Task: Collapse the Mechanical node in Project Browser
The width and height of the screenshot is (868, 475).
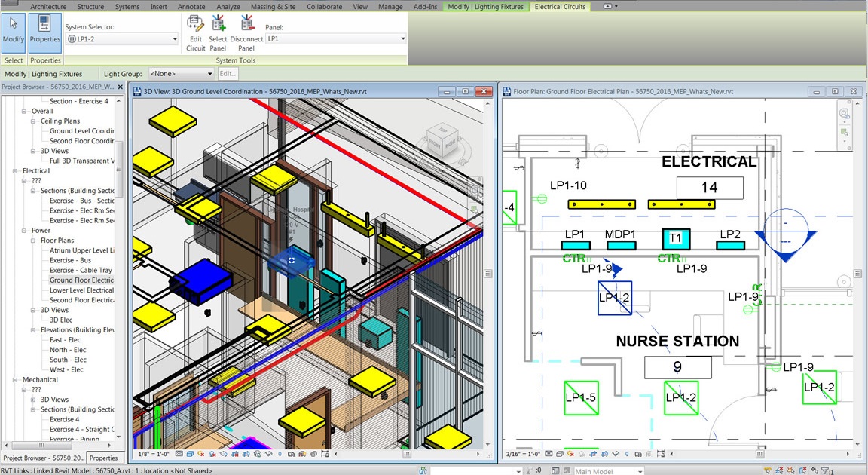Action: [16, 380]
